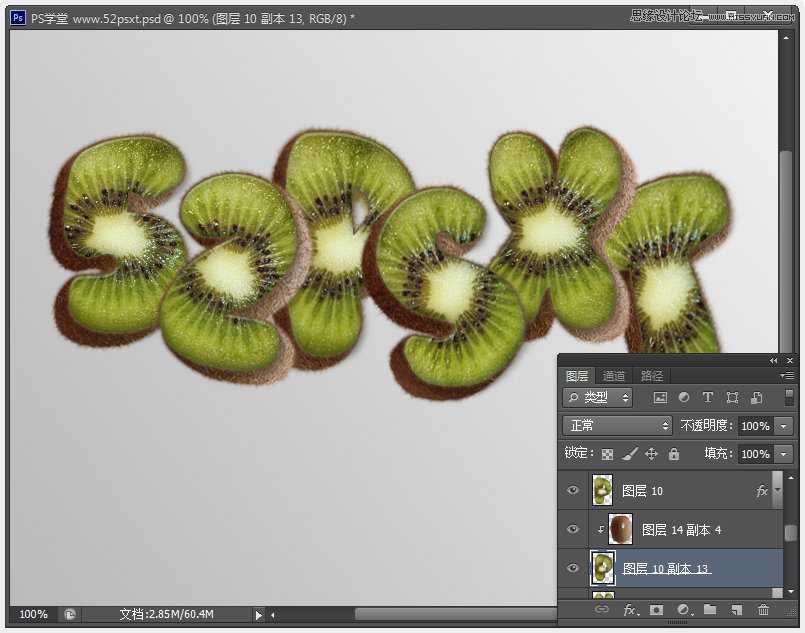Image resolution: width=805 pixels, height=633 pixels.
Task: Open the 类型 filter kind dropdown
Action: point(598,397)
